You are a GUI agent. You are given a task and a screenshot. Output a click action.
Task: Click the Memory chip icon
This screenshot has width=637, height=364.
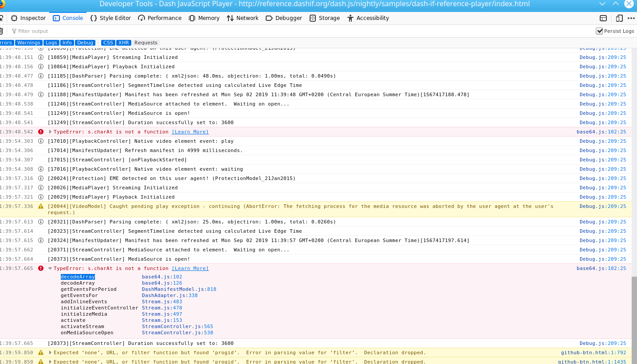tap(192, 18)
